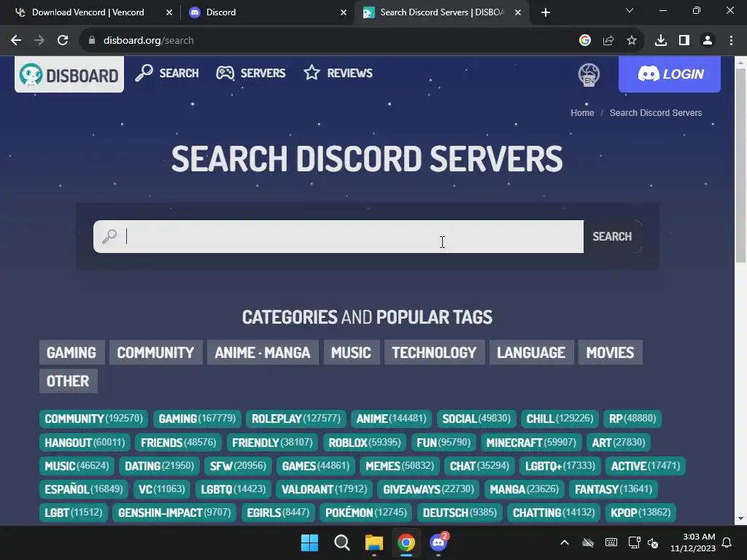Image resolution: width=747 pixels, height=560 pixels.
Task: Open FANTASY (13641) tag
Action: 614,489
